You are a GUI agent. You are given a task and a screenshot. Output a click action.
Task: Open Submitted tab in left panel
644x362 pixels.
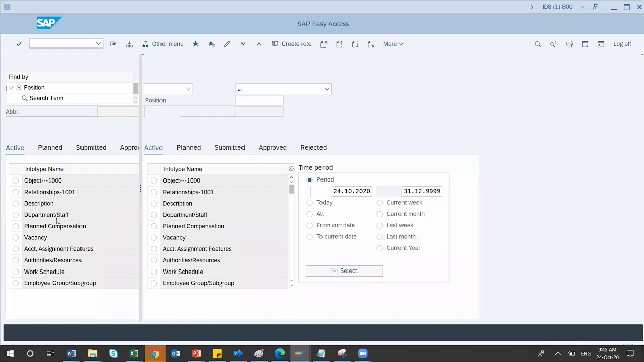click(x=91, y=147)
